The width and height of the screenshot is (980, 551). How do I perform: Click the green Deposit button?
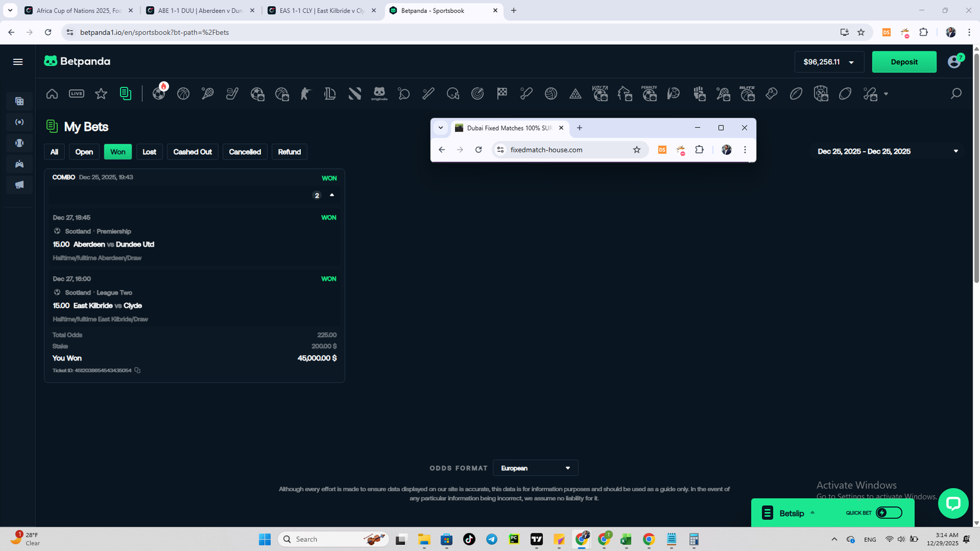coord(903,62)
